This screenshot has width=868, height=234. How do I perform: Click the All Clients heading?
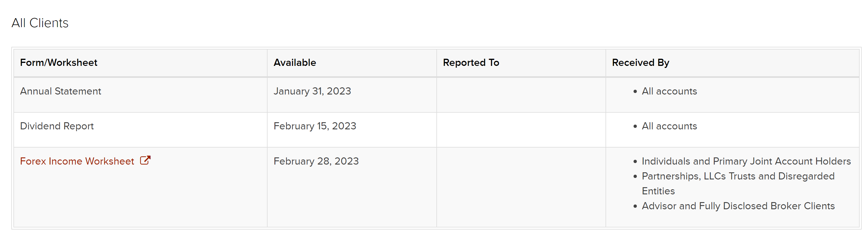point(40,23)
